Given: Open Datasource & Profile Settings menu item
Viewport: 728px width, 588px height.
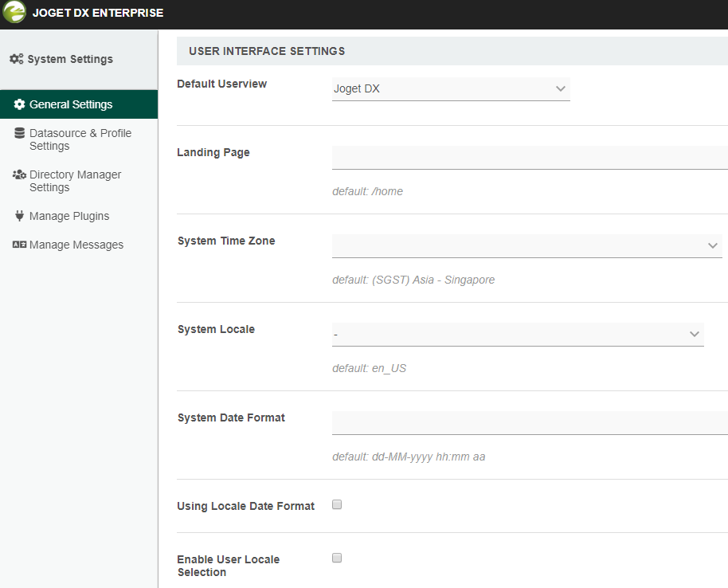Looking at the screenshot, I should (x=80, y=139).
